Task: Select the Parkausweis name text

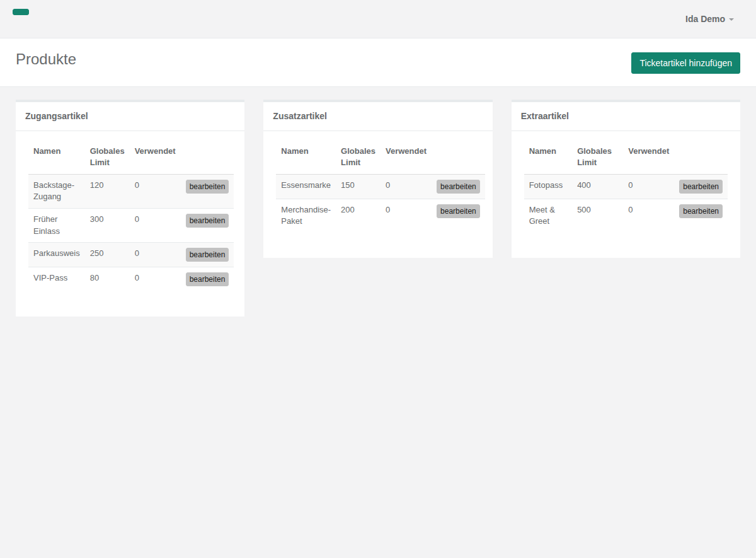Action: [57, 253]
